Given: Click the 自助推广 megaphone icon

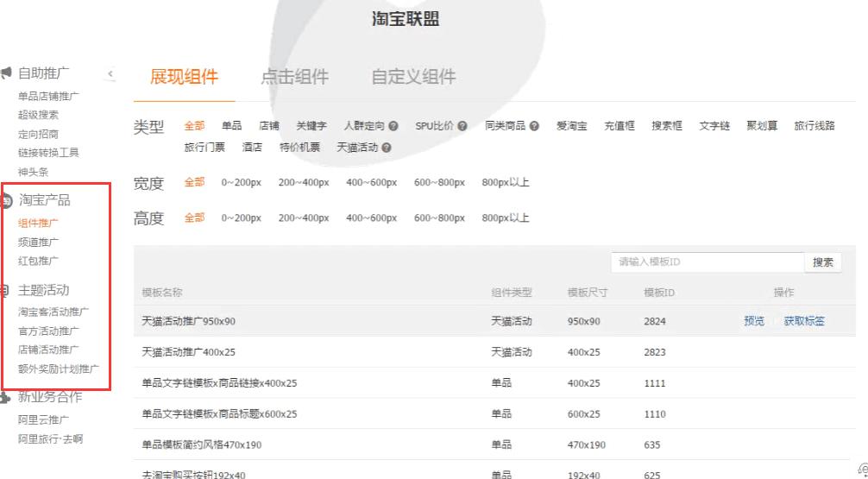Looking at the screenshot, I should 5,72.
